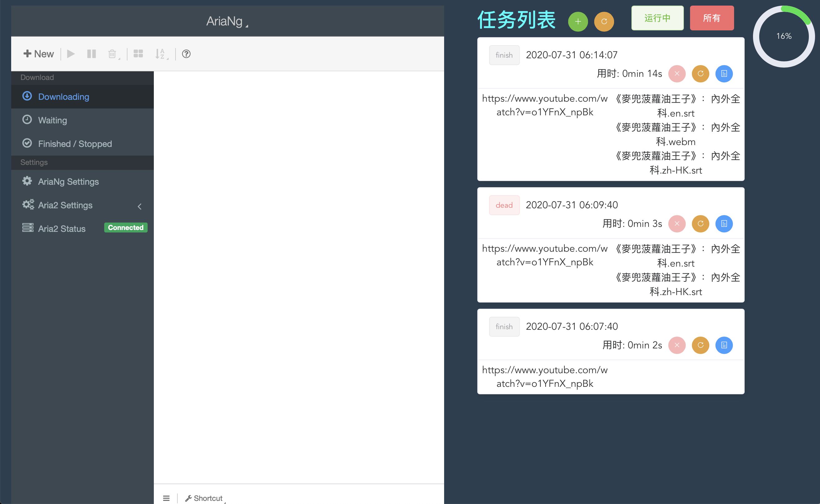Add a task with the green plus icon

[x=577, y=21]
